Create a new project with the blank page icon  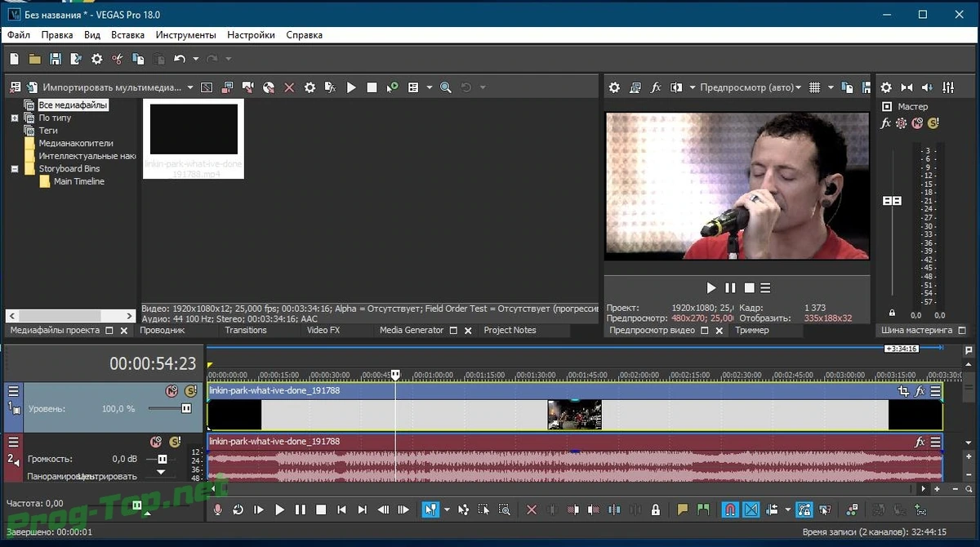click(14, 59)
